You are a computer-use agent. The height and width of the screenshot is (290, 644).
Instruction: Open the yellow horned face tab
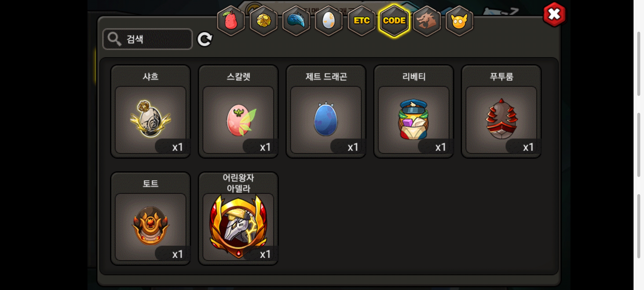click(x=459, y=21)
